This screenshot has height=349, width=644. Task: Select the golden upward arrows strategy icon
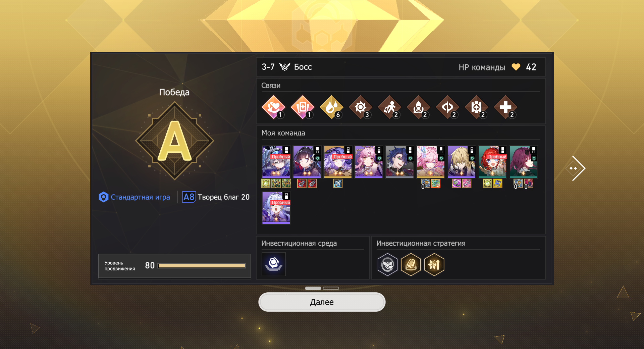[x=434, y=264]
